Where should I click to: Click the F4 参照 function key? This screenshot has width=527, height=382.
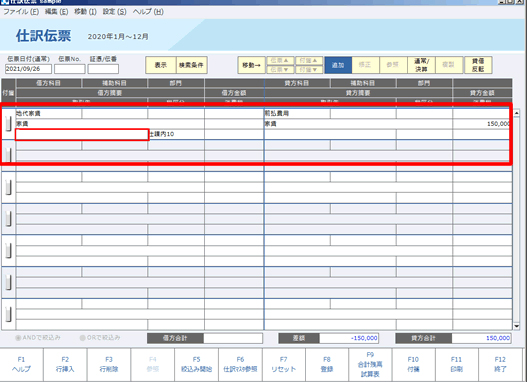click(x=153, y=365)
